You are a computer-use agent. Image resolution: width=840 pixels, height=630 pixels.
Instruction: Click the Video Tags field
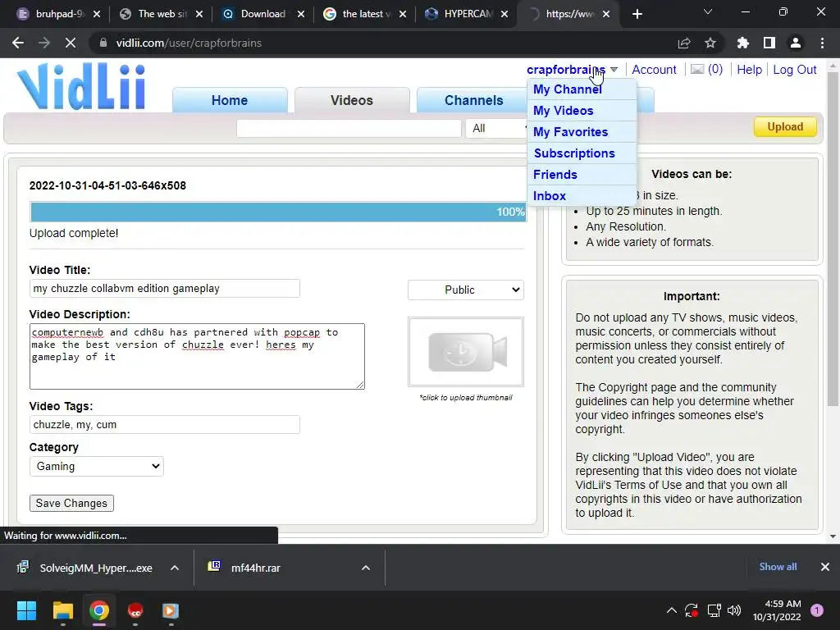[x=164, y=424]
